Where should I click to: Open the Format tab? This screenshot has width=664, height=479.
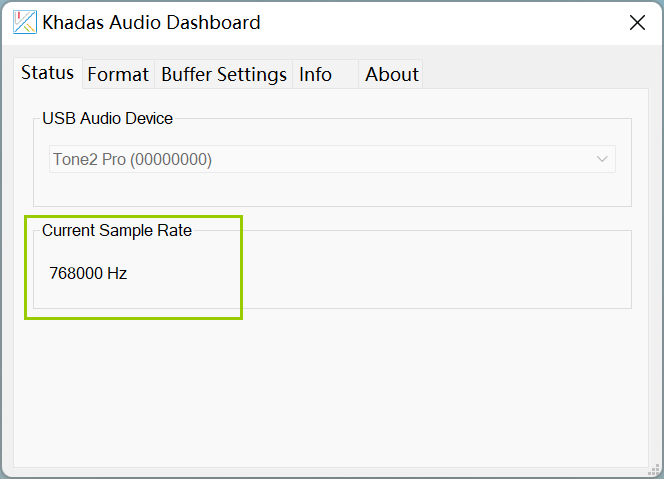(118, 75)
